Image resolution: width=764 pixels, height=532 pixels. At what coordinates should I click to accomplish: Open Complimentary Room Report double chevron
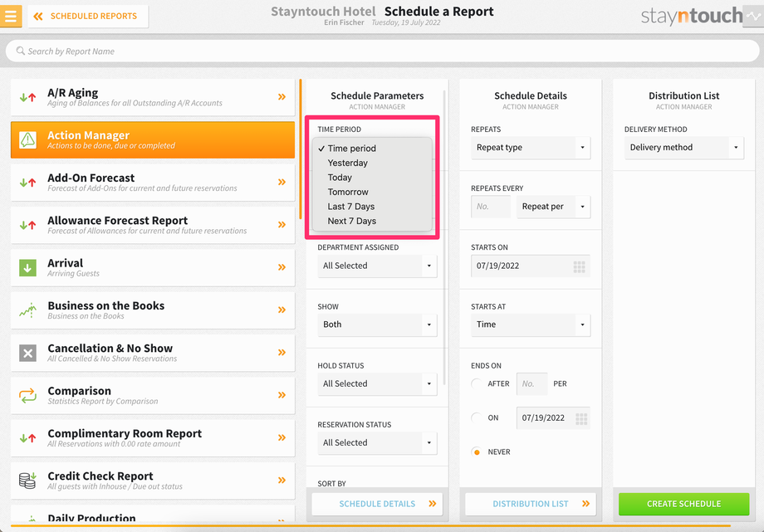pos(282,438)
